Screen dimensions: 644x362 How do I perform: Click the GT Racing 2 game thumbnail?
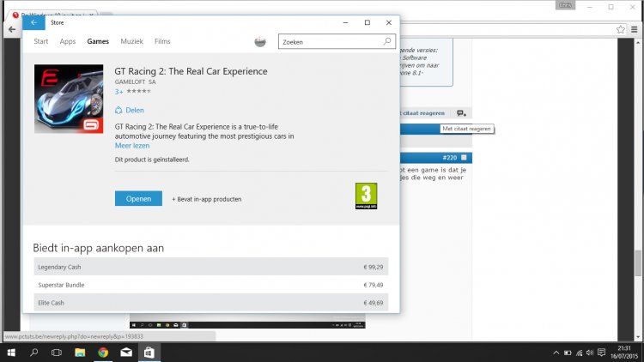(69, 100)
